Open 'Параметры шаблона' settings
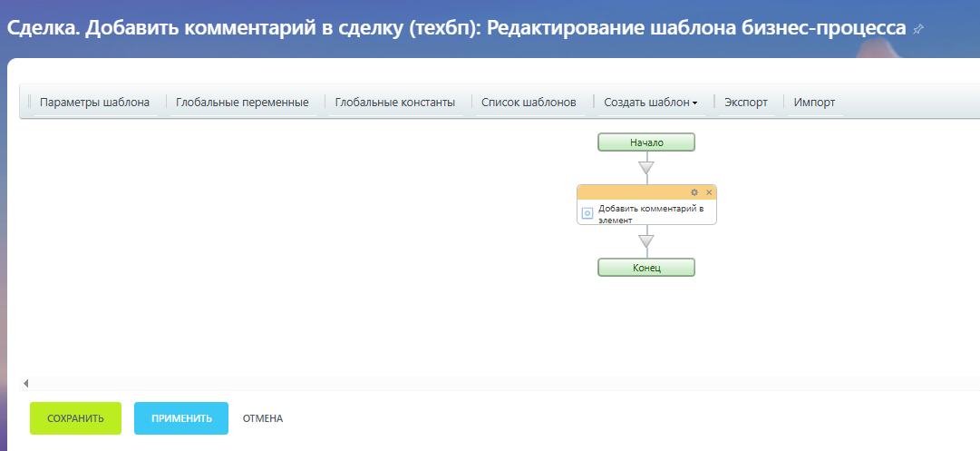The image size is (980, 451). 94,103
